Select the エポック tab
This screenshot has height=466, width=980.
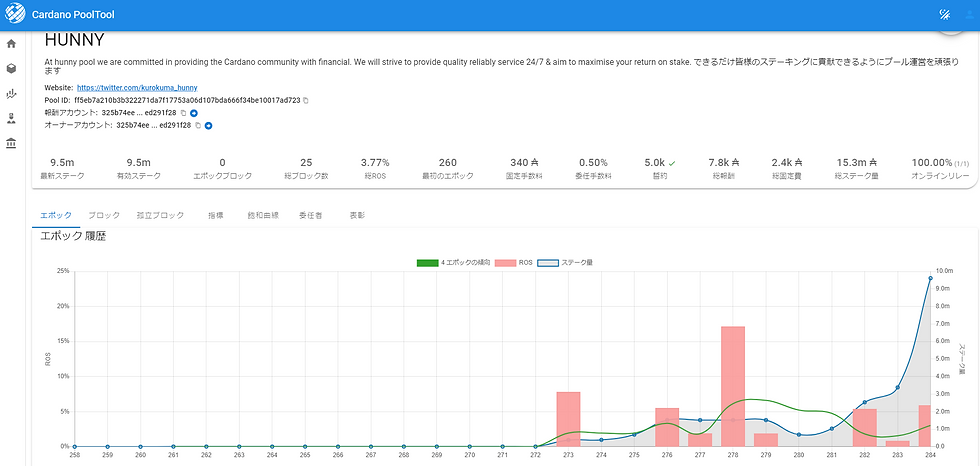tap(56, 216)
